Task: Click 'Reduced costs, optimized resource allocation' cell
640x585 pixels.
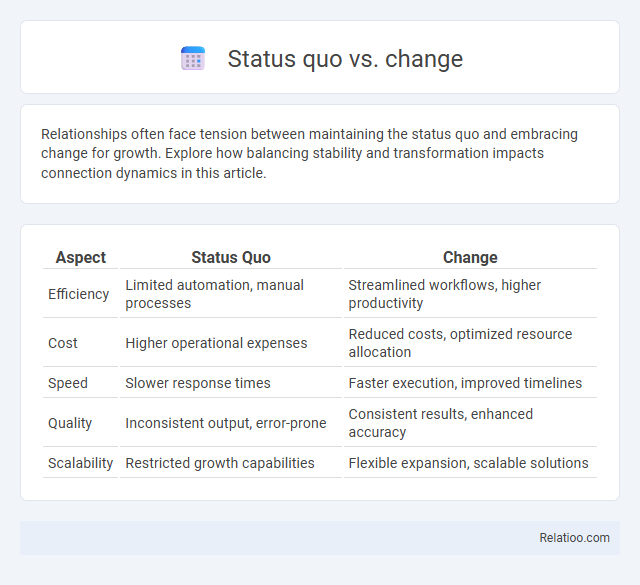Action: click(470, 343)
